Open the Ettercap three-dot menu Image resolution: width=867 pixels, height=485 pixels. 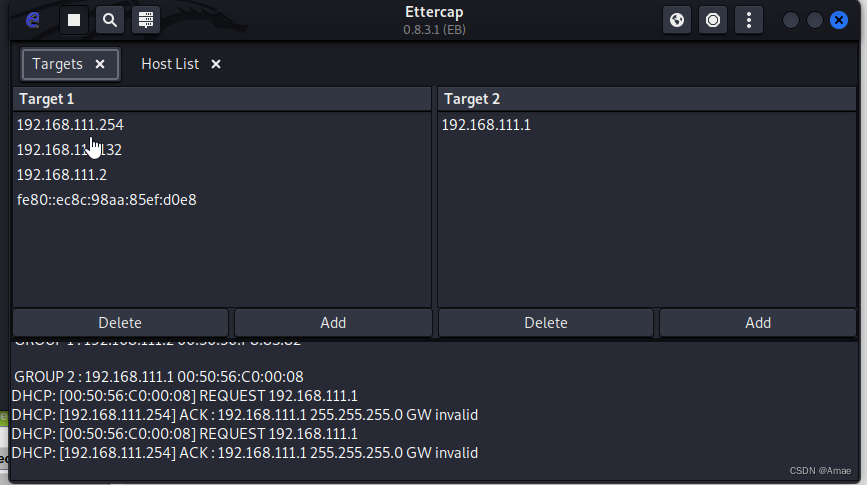(x=749, y=20)
